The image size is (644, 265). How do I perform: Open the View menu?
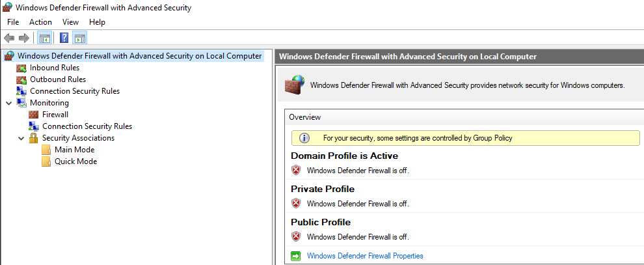pyautogui.click(x=71, y=22)
